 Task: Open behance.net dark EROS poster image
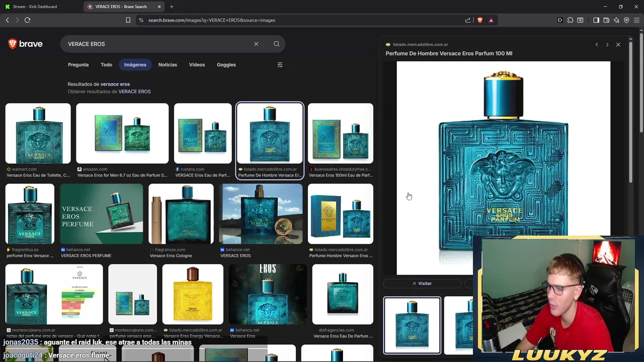point(268,294)
